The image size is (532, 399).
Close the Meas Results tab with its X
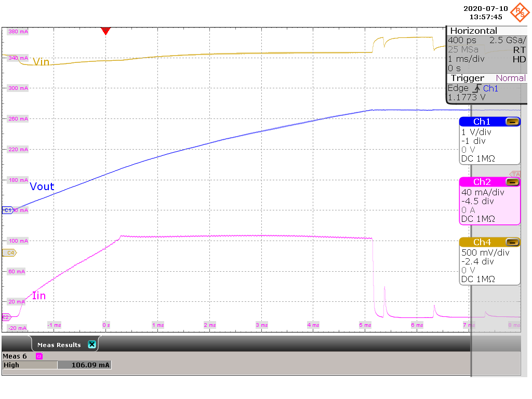pos(91,344)
